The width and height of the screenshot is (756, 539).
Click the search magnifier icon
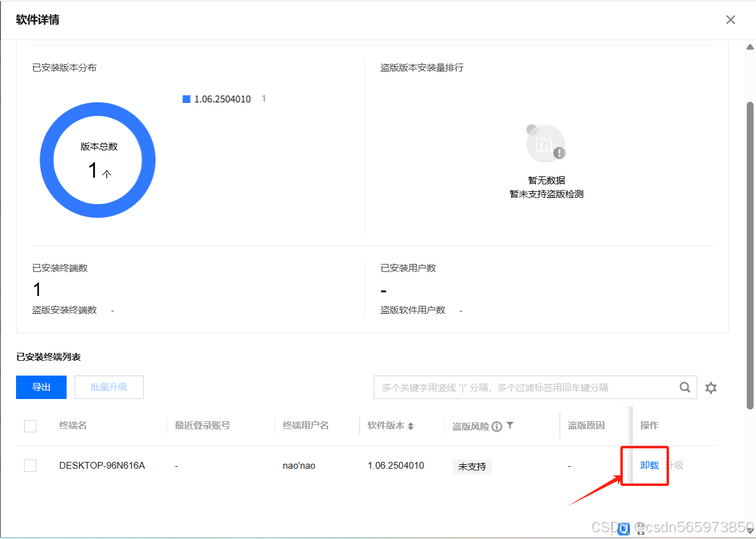(x=684, y=387)
